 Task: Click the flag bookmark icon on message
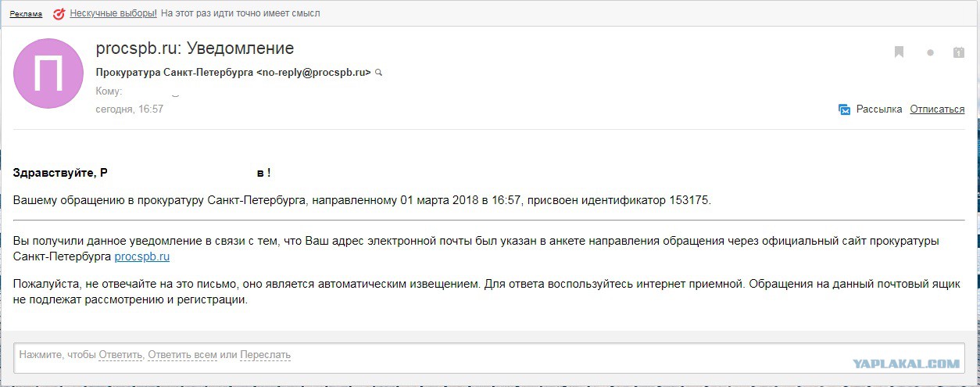tap(900, 52)
